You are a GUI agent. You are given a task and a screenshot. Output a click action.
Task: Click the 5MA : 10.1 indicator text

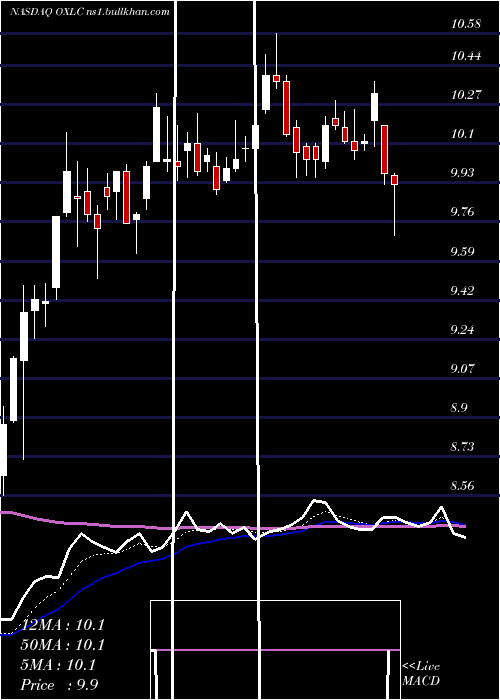[58, 665]
